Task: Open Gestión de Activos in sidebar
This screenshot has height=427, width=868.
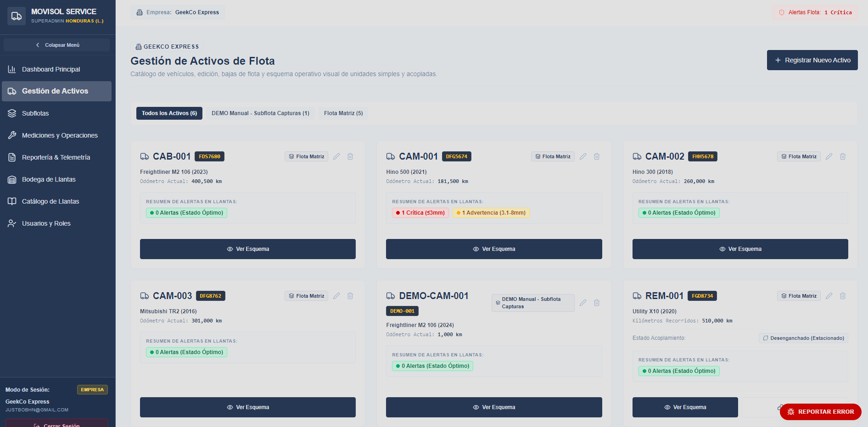Action: pyautogui.click(x=57, y=91)
